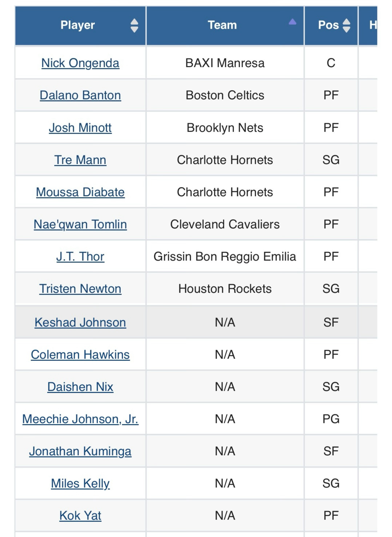Open Tre Mann player link
392x537 pixels.
(x=80, y=160)
